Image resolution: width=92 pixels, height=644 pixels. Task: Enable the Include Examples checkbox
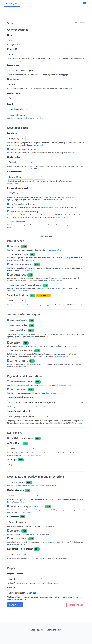9,115
